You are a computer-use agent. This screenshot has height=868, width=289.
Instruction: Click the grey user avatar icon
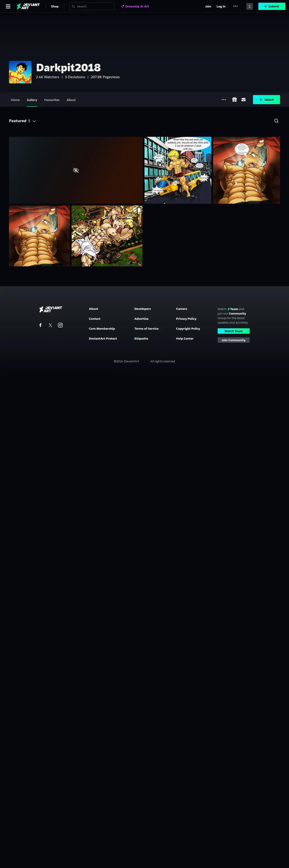pyautogui.click(x=250, y=6)
